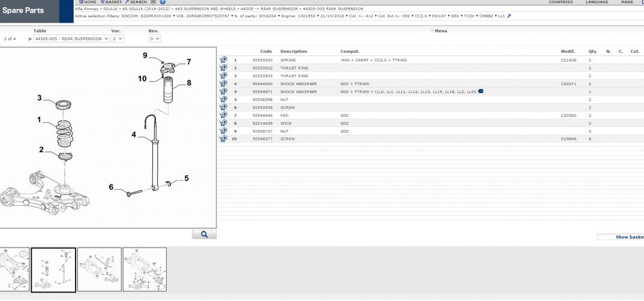Select the first diagram thumbnail
644x301 pixels.
[14, 269]
